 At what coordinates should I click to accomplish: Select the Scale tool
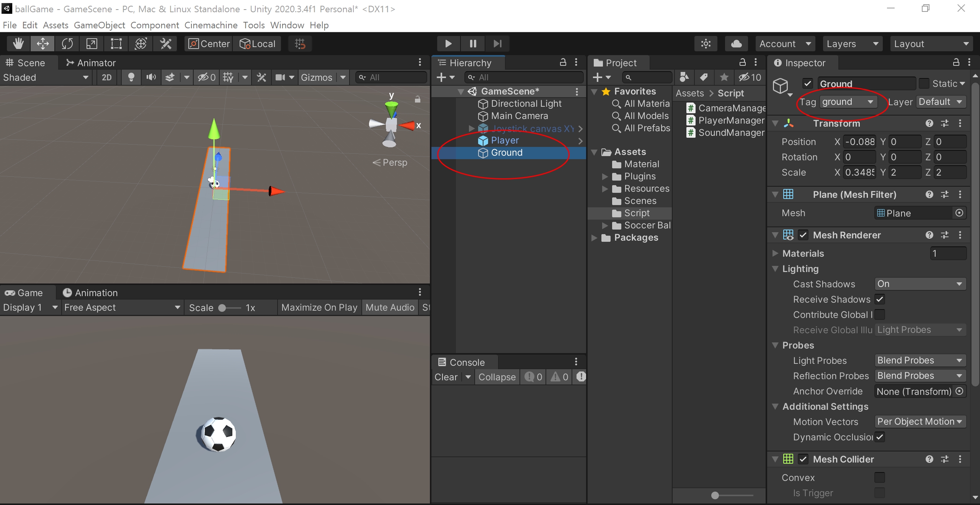(92, 44)
